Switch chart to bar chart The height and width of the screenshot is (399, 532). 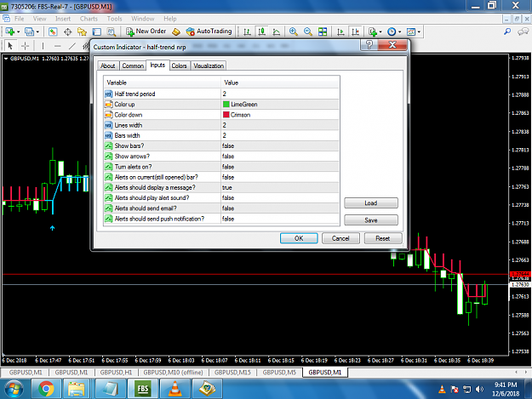[x=247, y=31]
